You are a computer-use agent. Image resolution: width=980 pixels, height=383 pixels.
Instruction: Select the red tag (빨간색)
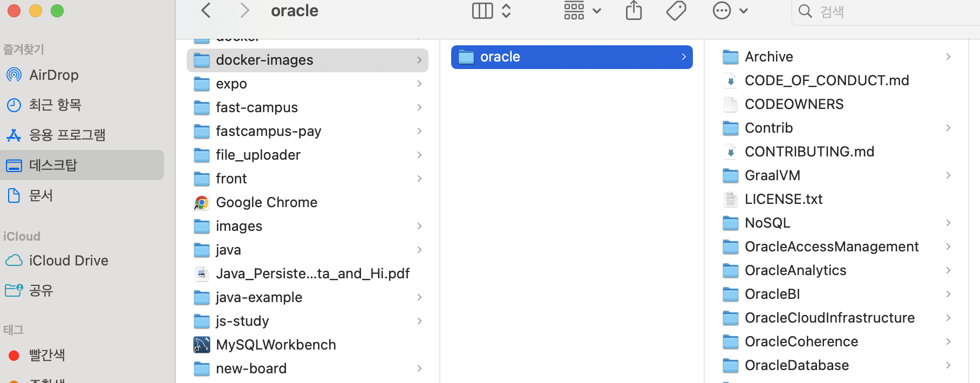[x=83, y=355]
